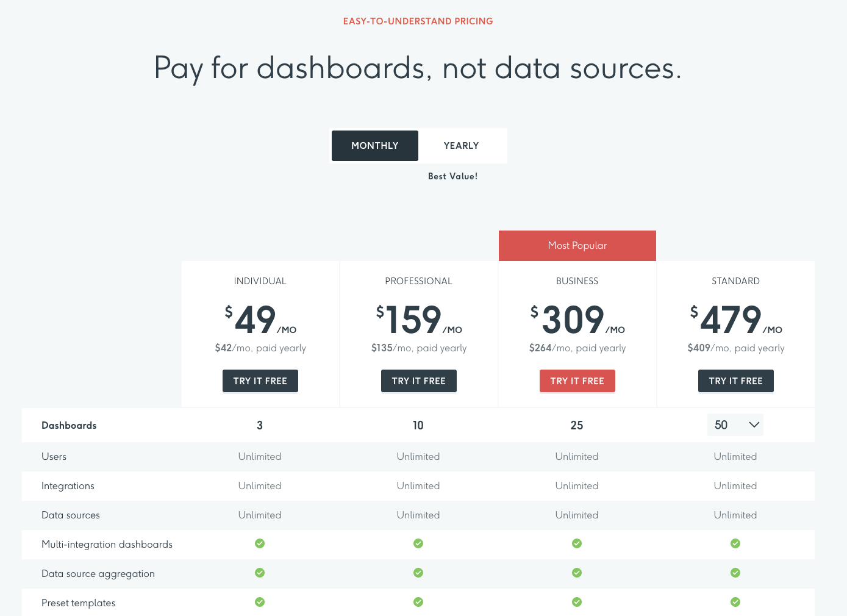The height and width of the screenshot is (616, 847).
Task: Toggle the Standard plan's Data source aggregation check
Action: (735, 573)
